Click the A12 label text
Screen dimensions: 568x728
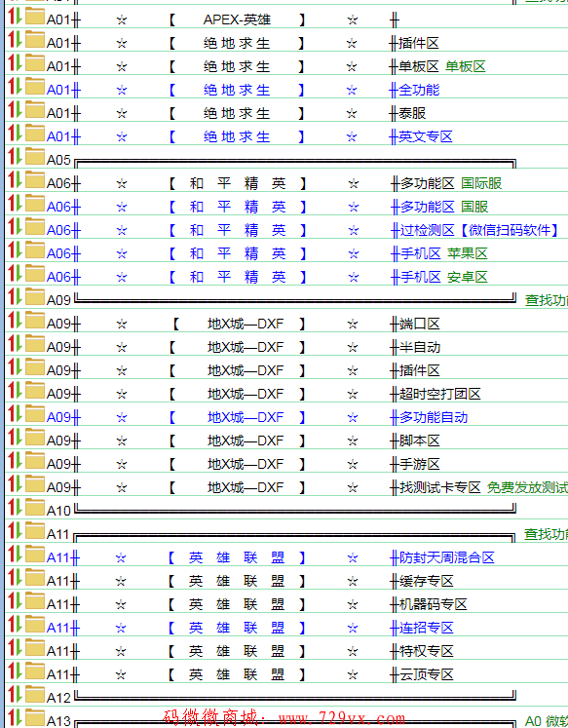tap(58, 698)
